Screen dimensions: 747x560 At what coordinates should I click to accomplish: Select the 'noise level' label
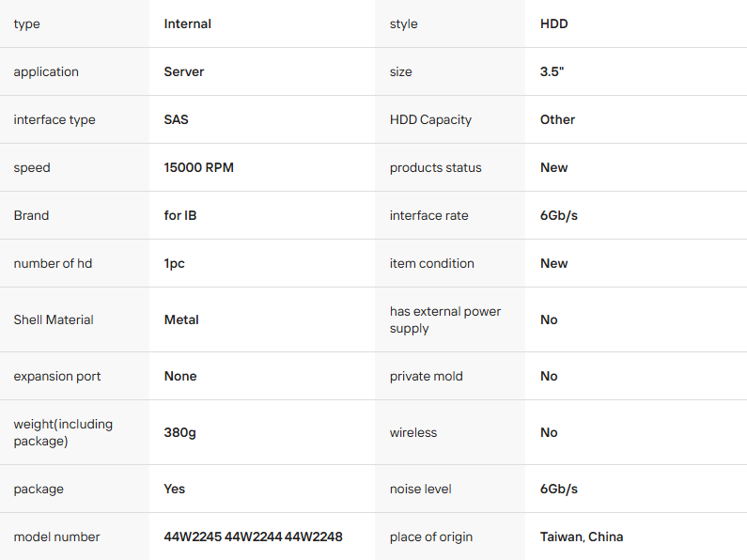[420, 489]
